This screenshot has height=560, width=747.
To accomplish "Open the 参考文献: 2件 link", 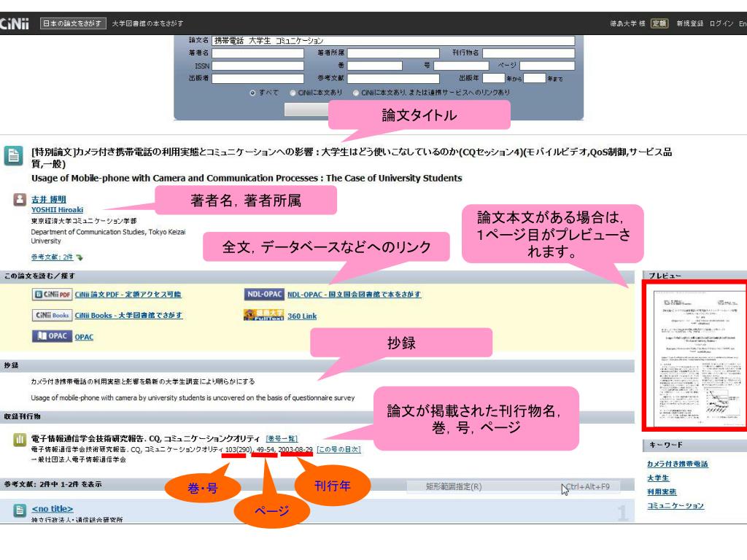I will pyautogui.click(x=53, y=257).
